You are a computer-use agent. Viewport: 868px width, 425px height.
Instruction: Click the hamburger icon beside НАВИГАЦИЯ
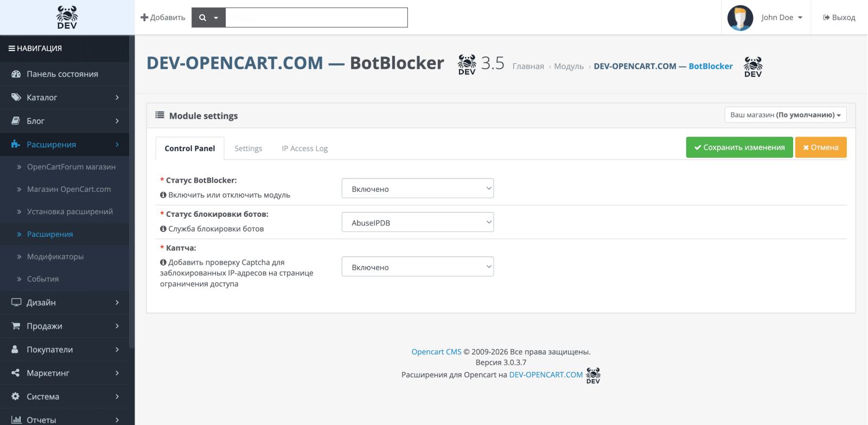(x=11, y=48)
